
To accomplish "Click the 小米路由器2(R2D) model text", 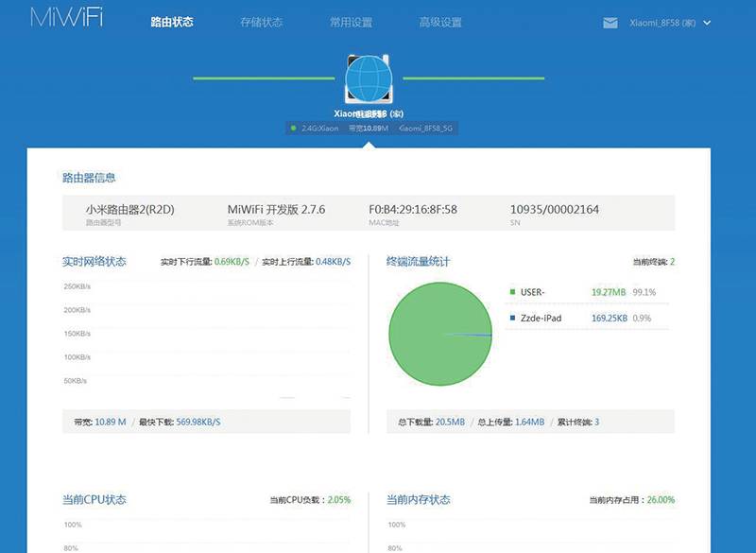I will (x=129, y=210).
